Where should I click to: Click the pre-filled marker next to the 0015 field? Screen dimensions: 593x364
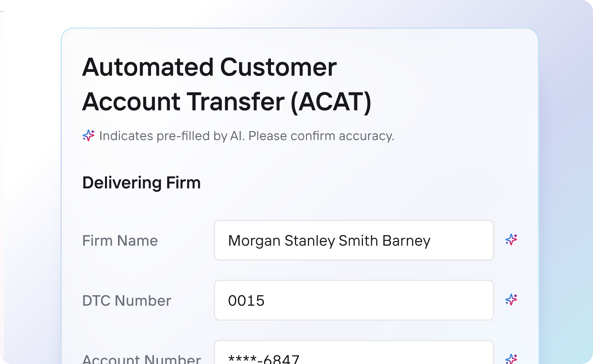point(511,300)
